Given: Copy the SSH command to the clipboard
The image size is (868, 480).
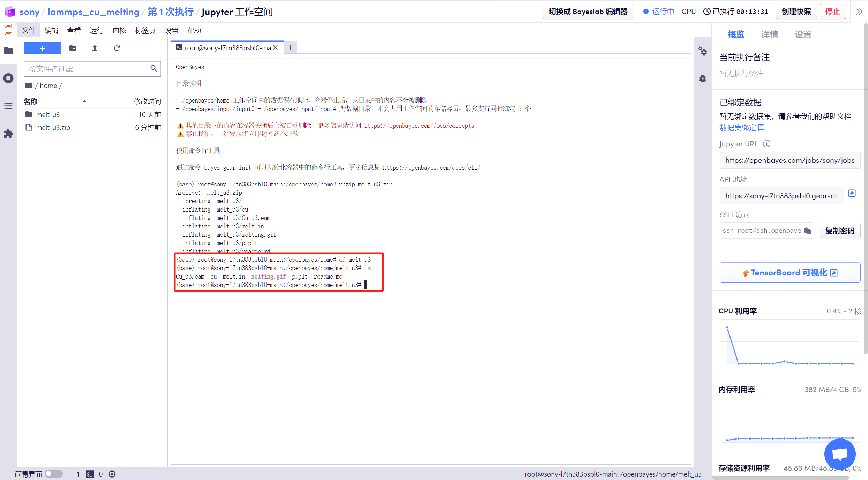Looking at the screenshot, I should [808, 231].
